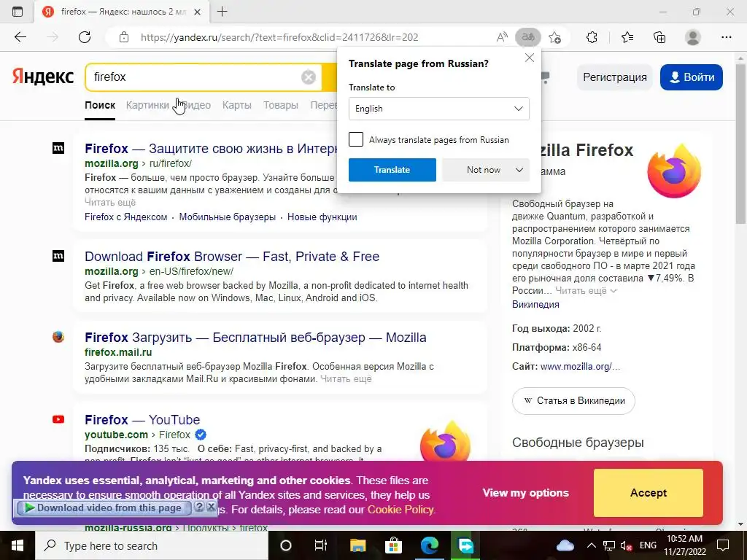This screenshot has height=560, width=747.
Task: Select the Поиск tab
Action: (100, 105)
